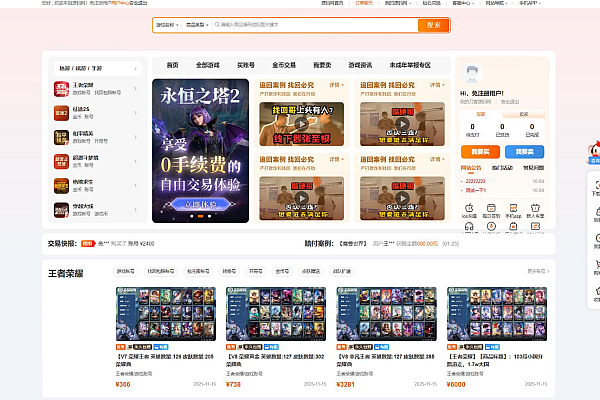Open the account listing priced ¥6000
Viewport: 600px width, 400px height.
click(497, 337)
